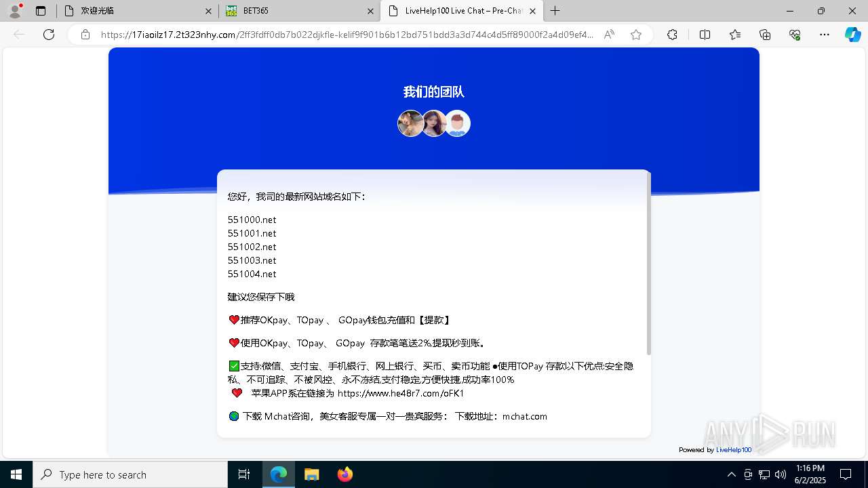The width and height of the screenshot is (868, 488).
Task: Click the taskbar search box
Action: [x=130, y=474]
